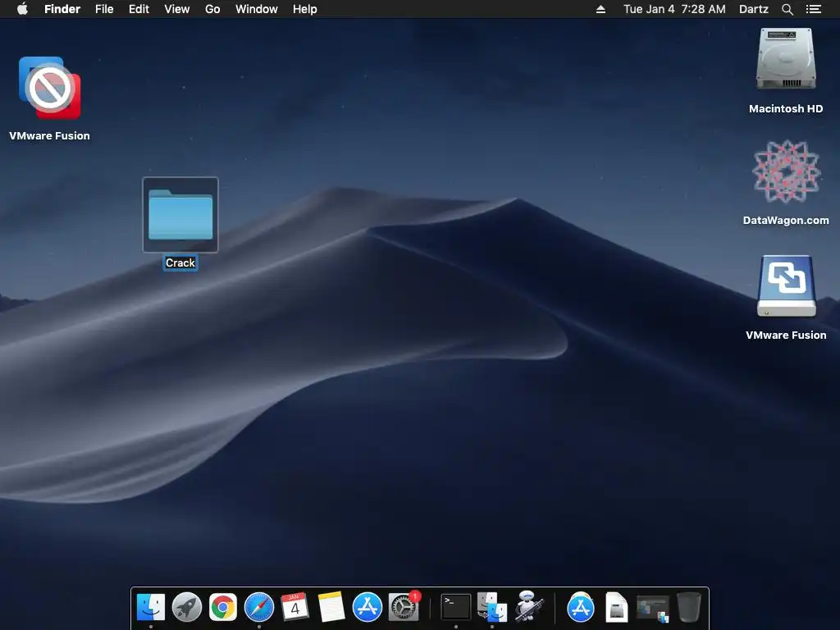
Task: Open Automator robot icon in Dock
Action: pyautogui.click(x=529, y=607)
